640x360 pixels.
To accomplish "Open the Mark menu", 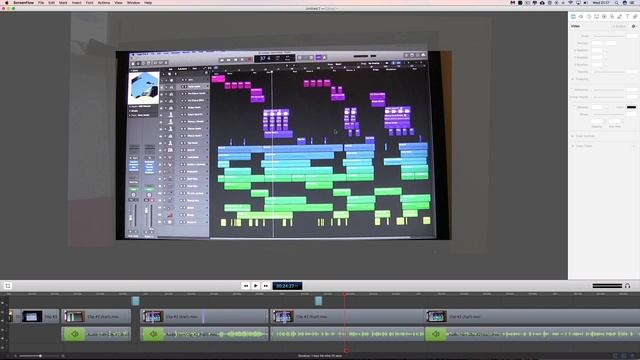I will click(63, 3).
